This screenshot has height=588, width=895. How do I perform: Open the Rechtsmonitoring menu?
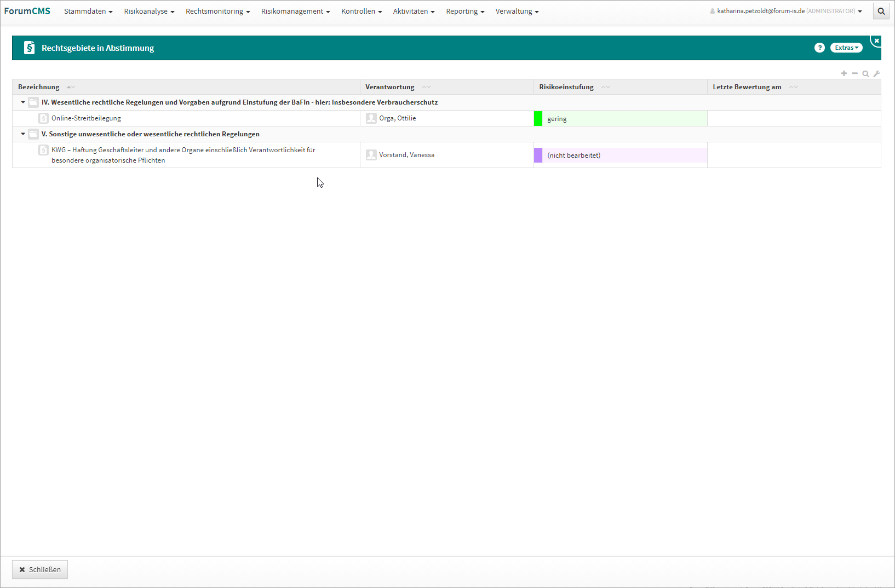point(217,11)
